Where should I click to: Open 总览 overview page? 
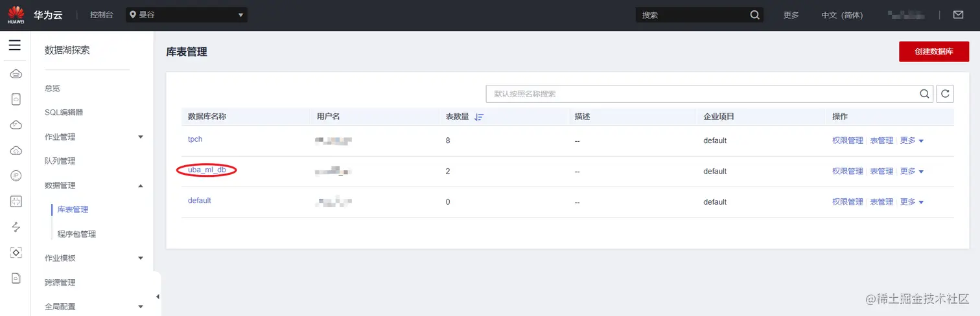coord(52,88)
